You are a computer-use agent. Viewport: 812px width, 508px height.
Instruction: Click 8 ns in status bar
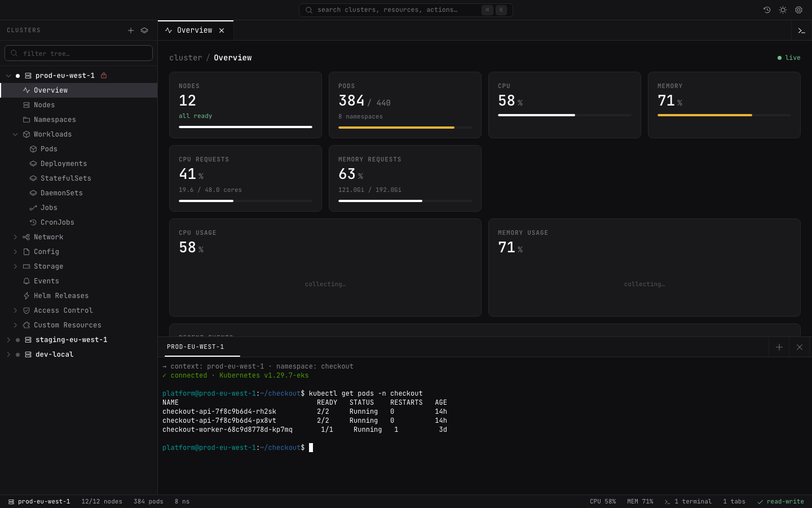point(182,501)
